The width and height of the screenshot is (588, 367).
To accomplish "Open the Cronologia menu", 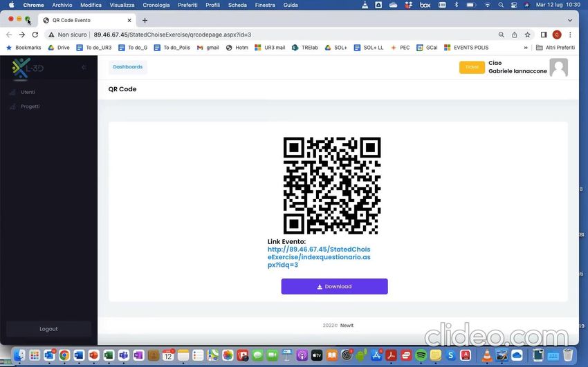I will pyautogui.click(x=156, y=5).
